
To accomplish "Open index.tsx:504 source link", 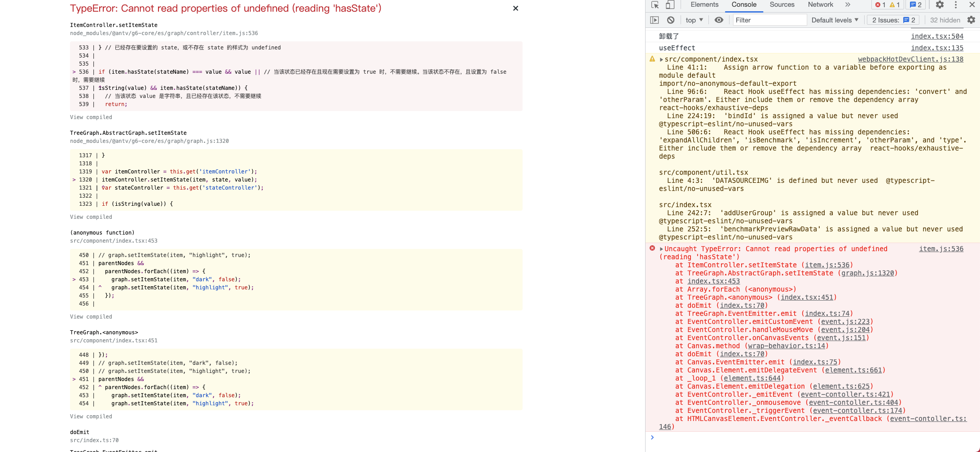I will pos(937,36).
